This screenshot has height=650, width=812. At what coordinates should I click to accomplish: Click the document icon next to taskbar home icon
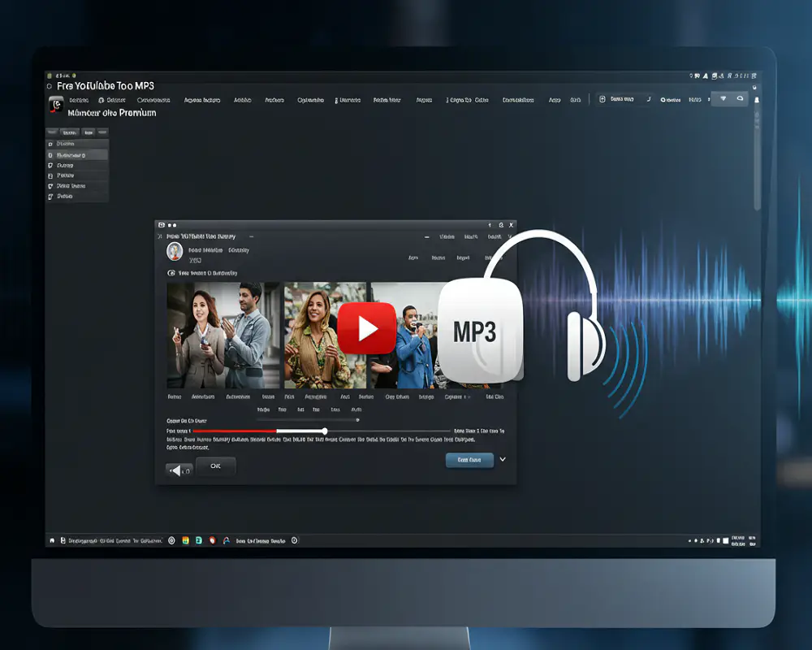pyautogui.click(x=63, y=540)
